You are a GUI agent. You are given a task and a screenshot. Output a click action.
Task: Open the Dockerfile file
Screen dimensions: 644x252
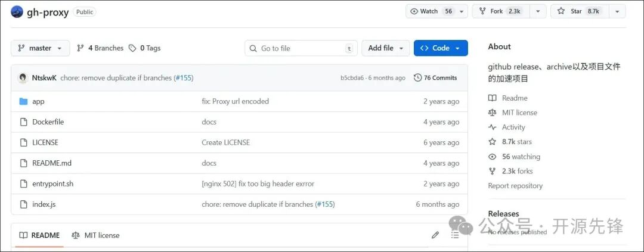click(x=48, y=122)
